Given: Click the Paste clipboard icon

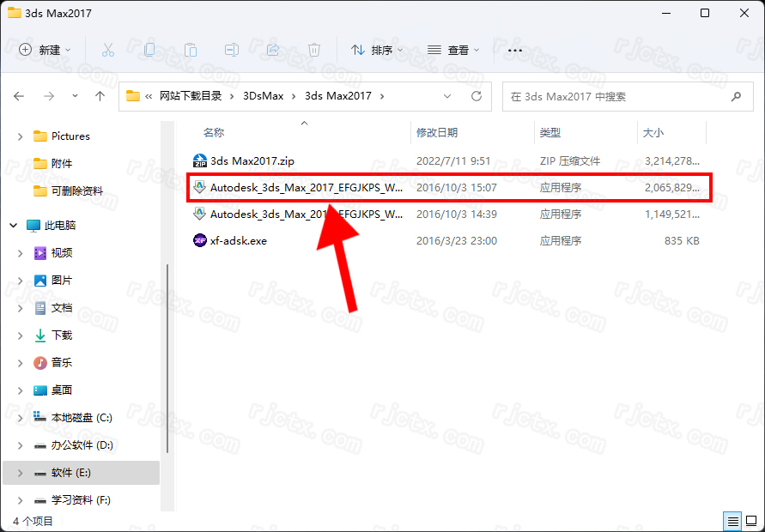Looking at the screenshot, I should point(191,50).
